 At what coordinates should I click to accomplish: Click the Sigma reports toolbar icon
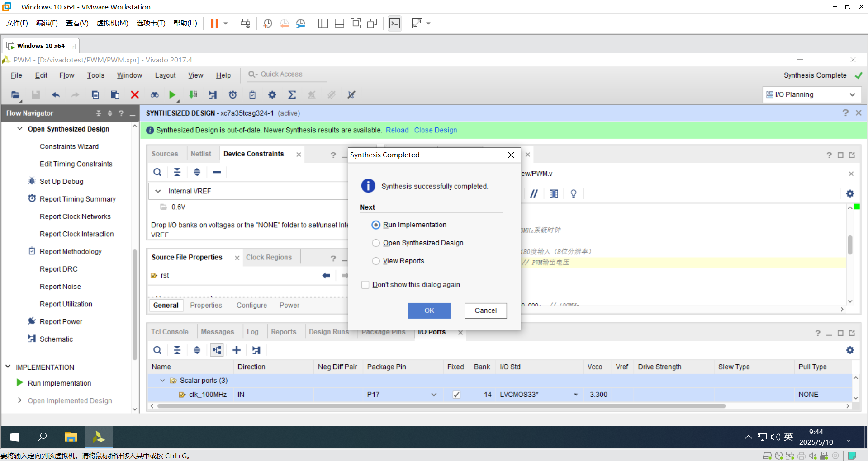(292, 95)
